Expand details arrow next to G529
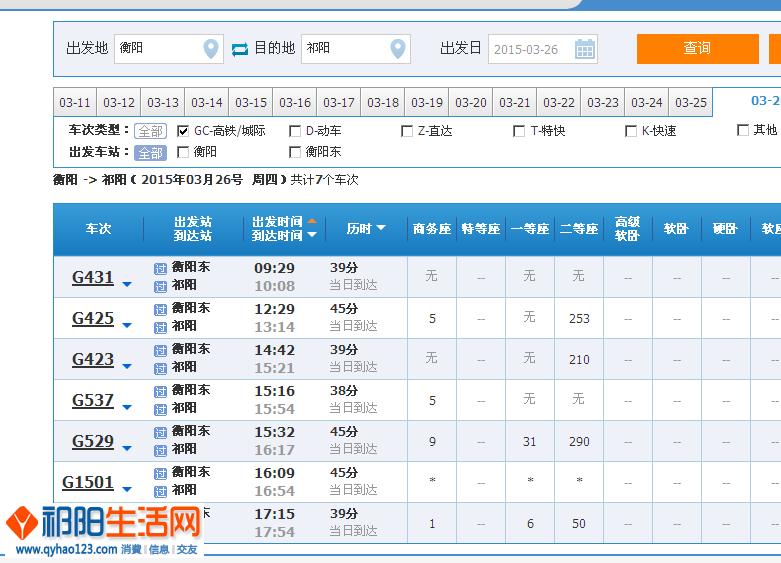This screenshot has height=563, width=781. [x=127, y=448]
